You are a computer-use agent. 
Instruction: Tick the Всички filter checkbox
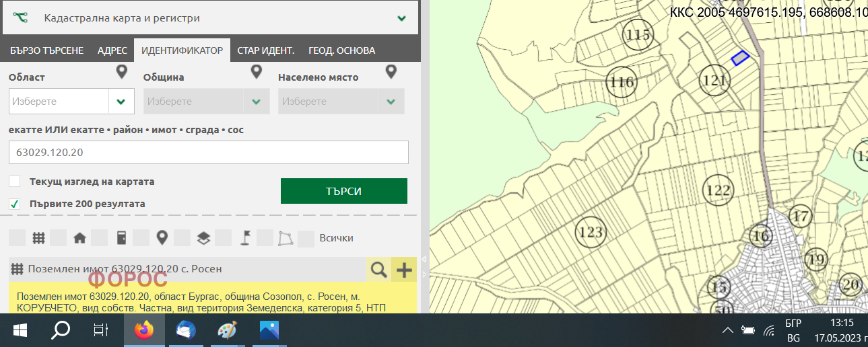tap(306, 237)
